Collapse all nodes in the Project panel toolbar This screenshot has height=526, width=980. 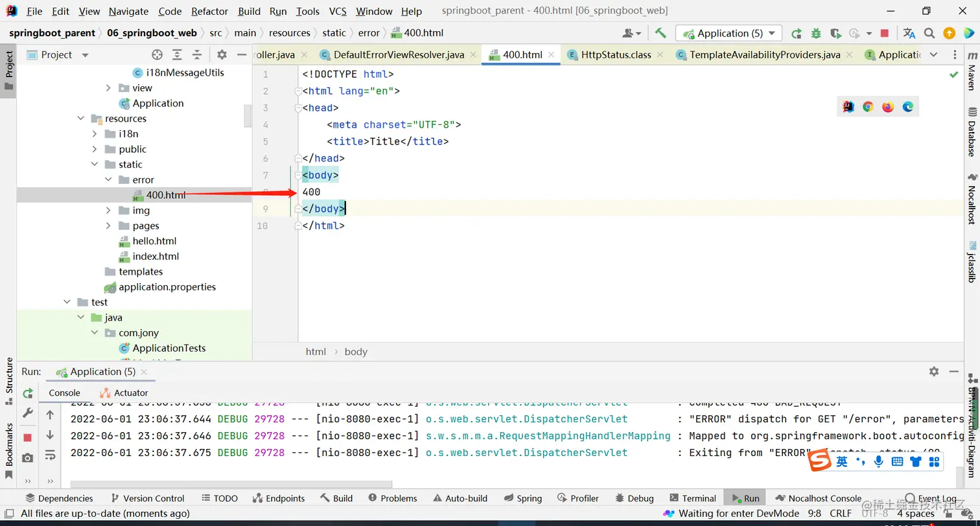pos(196,55)
